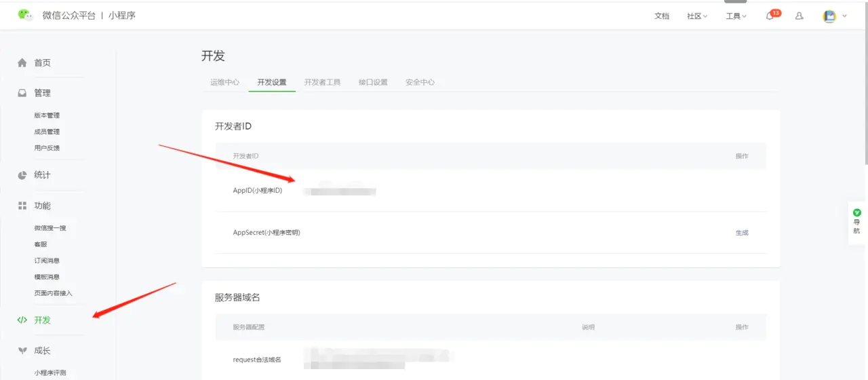Switch to 开发者工具 tab
The height and width of the screenshot is (380, 868).
[322, 82]
